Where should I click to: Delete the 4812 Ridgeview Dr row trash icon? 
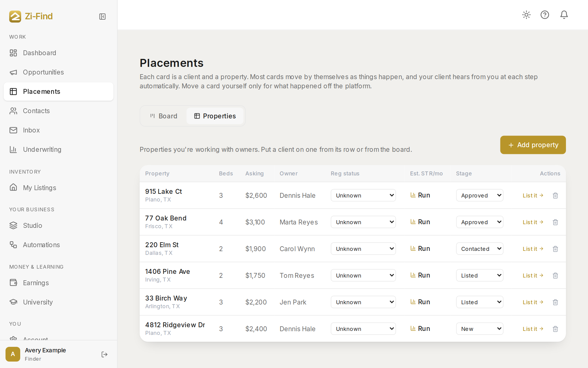555,329
